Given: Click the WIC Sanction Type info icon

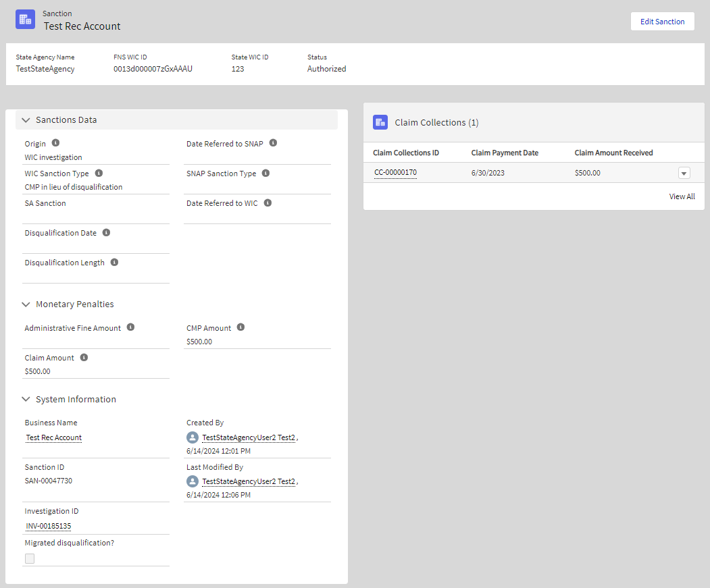Looking at the screenshot, I should (99, 173).
